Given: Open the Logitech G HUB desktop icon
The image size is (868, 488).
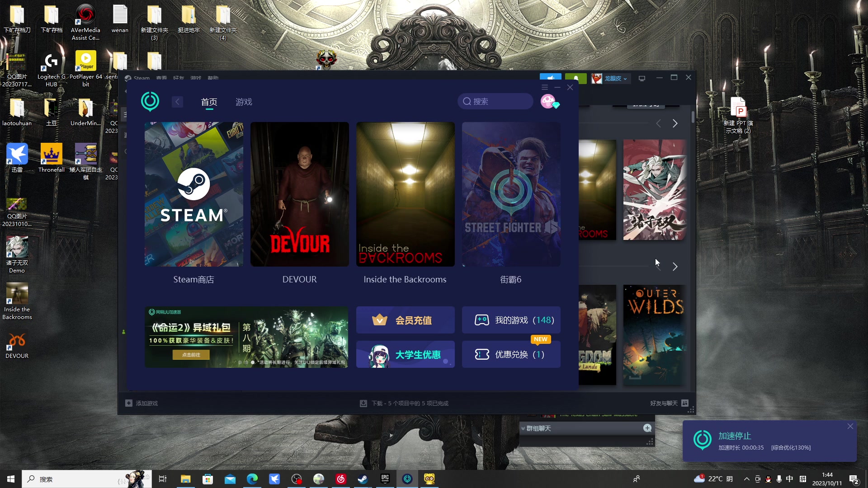Looking at the screenshot, I should pos(52,69).
